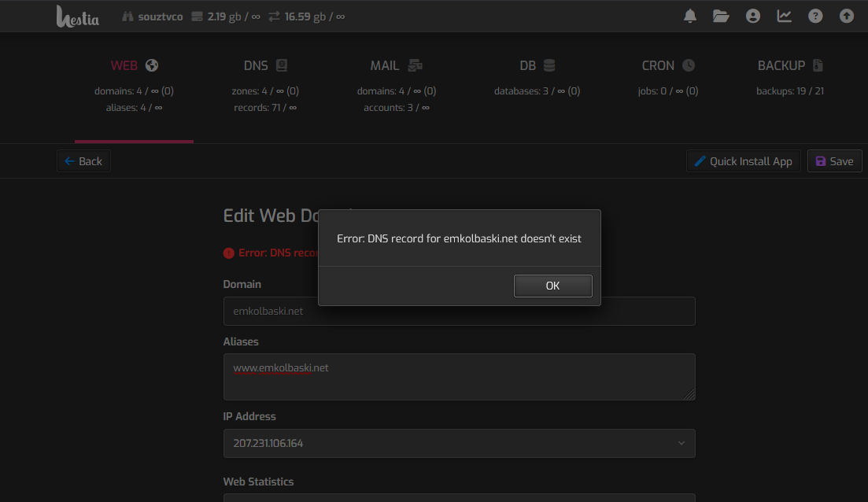Open the DB section tab
Screen dimensions: 868x502
click(537, 66)
